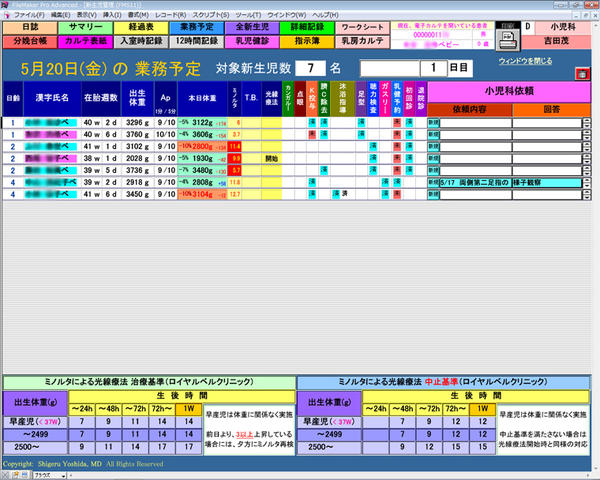Click the 退院診 column header
Viewport: 600px width, 480px height.
pyautogui.click(x=420, y=100)
